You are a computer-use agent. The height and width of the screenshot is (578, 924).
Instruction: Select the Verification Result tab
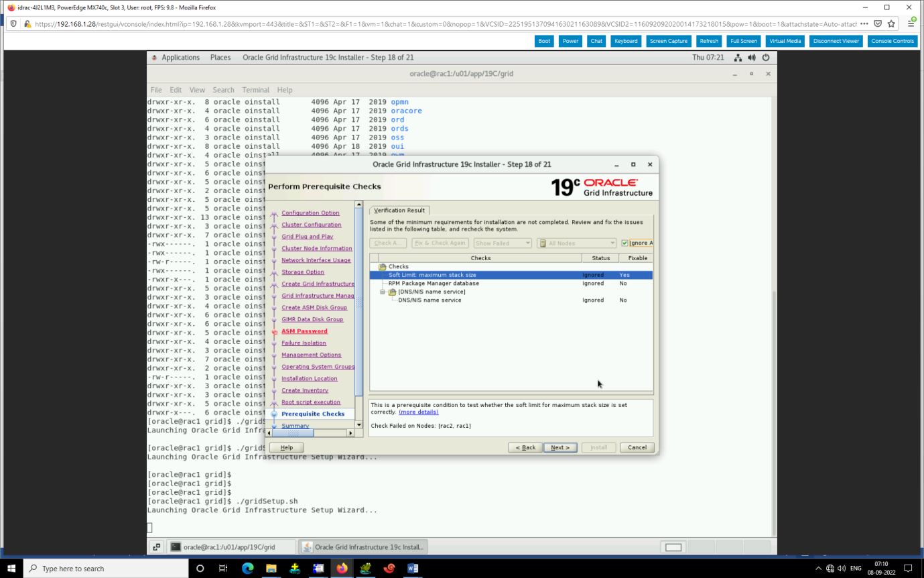click(x=399, y=210)
